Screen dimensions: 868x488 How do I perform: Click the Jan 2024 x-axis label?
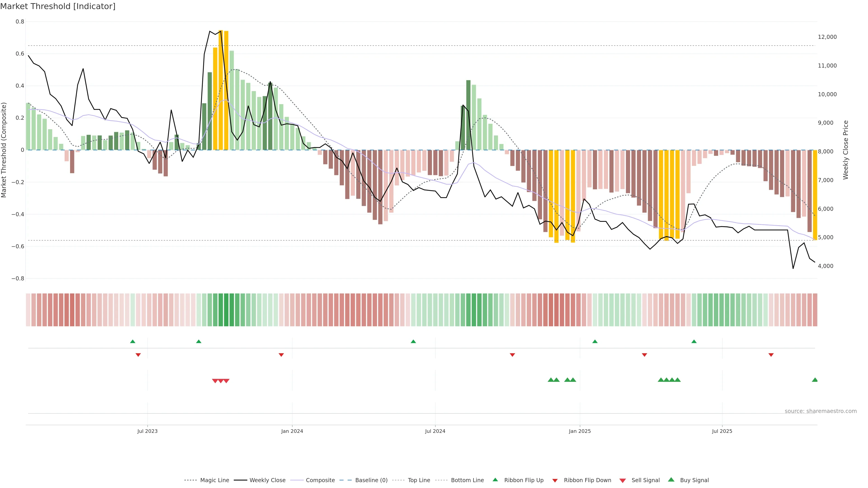pyautogui.click(x=292, y=431)
